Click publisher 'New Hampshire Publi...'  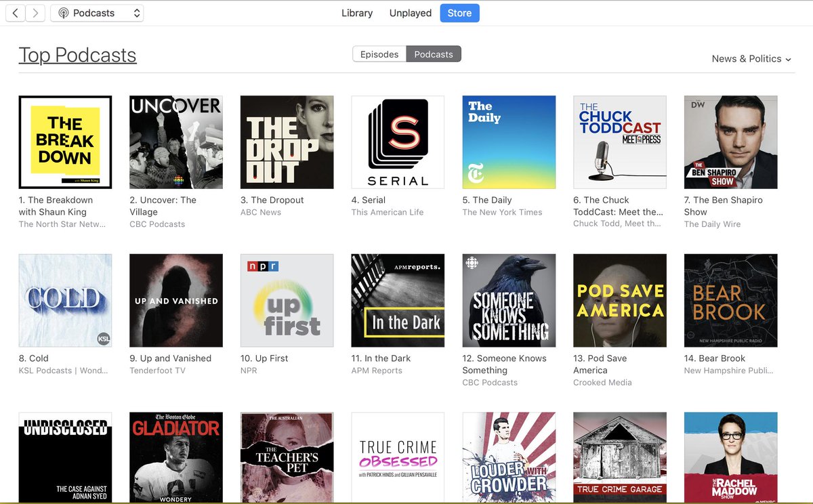728,371
